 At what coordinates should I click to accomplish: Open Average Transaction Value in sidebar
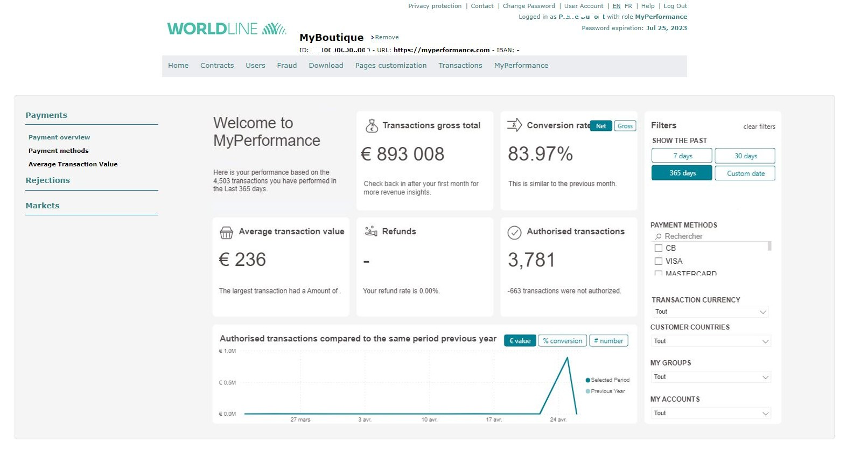[x=73, y=164]
